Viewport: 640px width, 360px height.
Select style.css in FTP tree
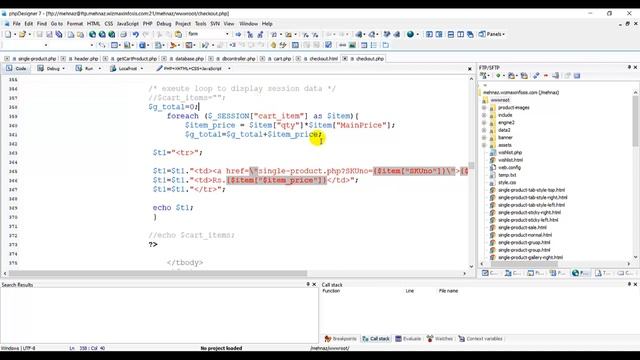click(x=507, y=182)
